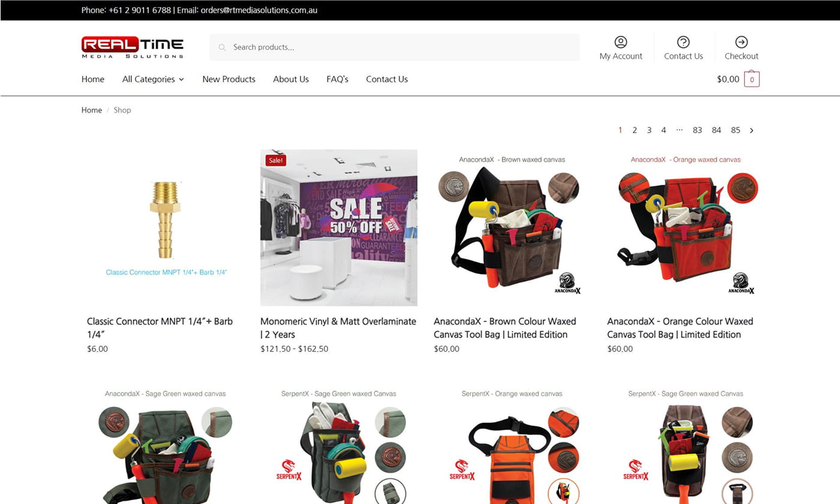
Task: Click the Real Time Media Solutions logo
Action: [133, 47]
